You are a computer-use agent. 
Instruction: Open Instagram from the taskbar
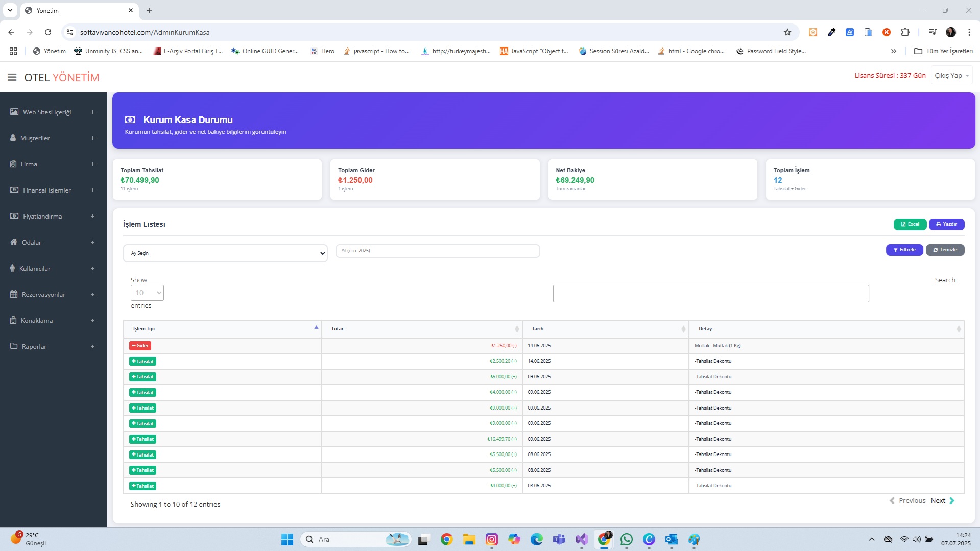(491, 539)
